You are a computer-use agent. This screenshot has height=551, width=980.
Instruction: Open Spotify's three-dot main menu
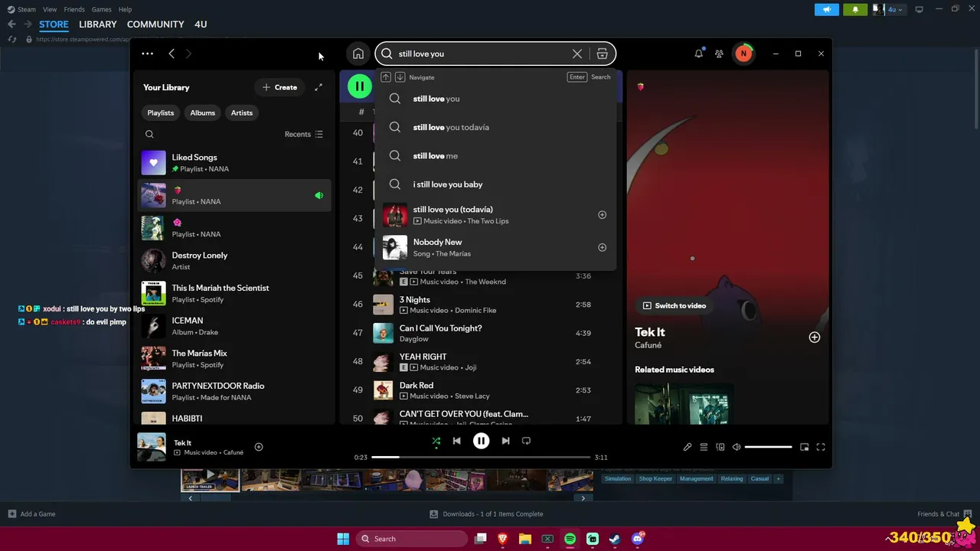(x=147, y=54)
